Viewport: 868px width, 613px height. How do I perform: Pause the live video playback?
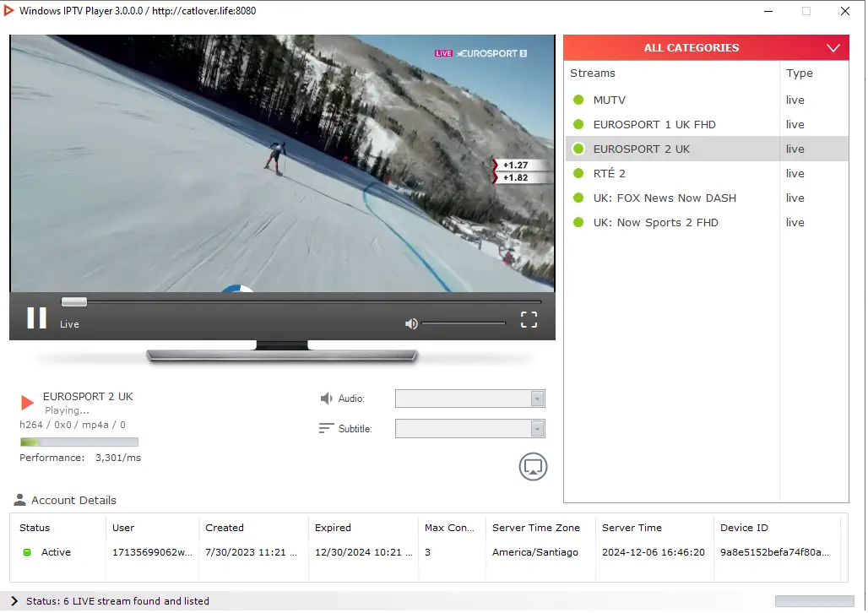click(x=36, y=317)
